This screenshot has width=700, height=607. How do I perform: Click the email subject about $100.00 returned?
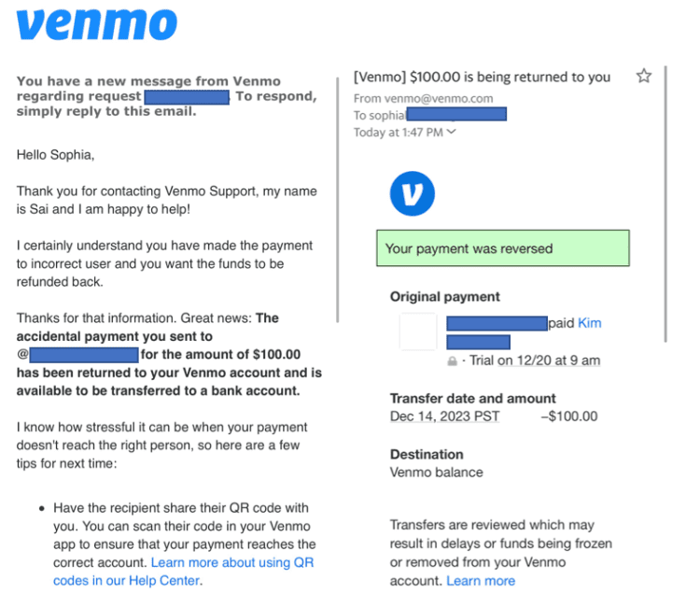pyautogui.click(x=482, y=78)
